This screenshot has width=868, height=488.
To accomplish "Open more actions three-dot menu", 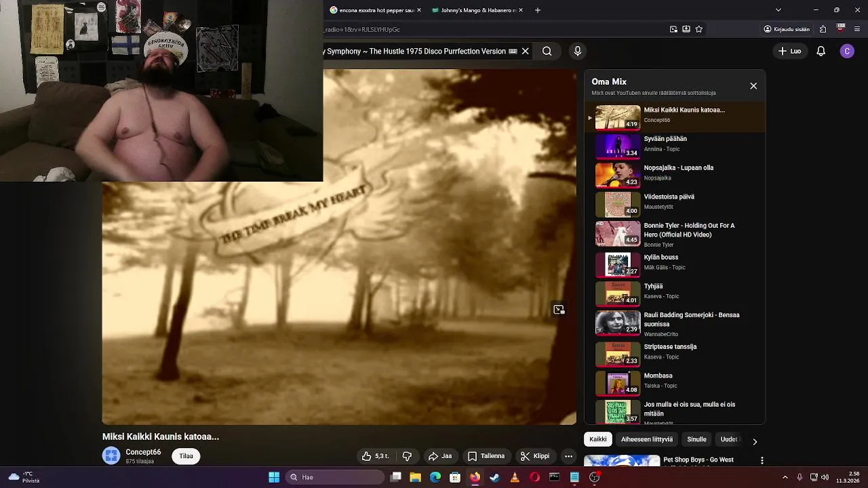I will (568, 456).
